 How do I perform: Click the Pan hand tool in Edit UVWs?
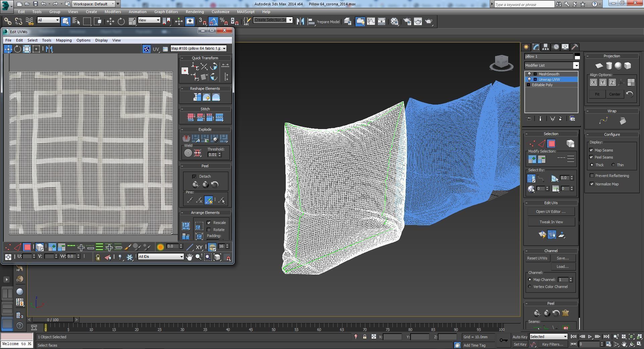190,257
